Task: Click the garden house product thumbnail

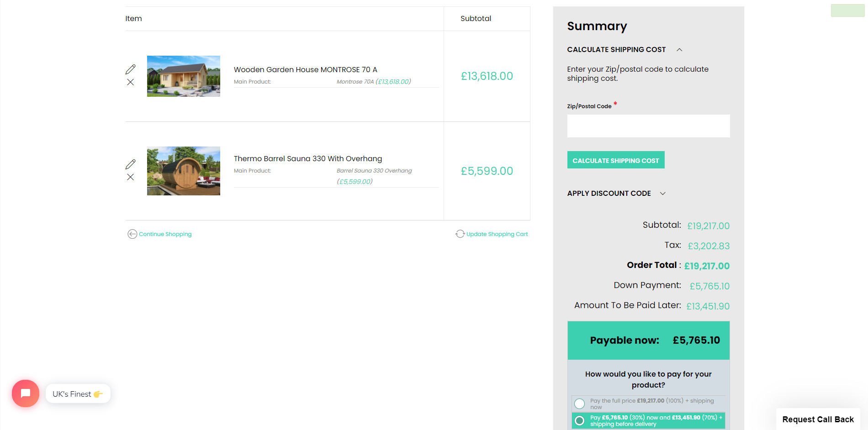Action: click(184, 76)
